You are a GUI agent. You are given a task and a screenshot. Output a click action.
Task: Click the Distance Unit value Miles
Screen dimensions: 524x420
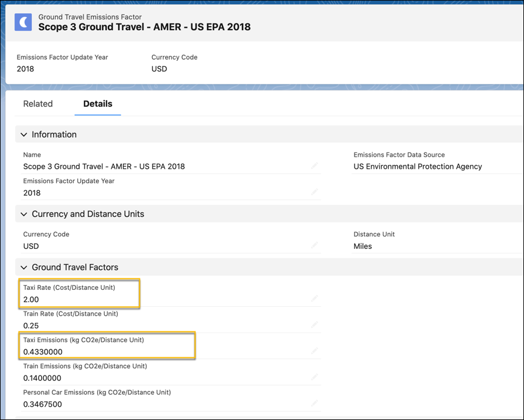[362, 246]
